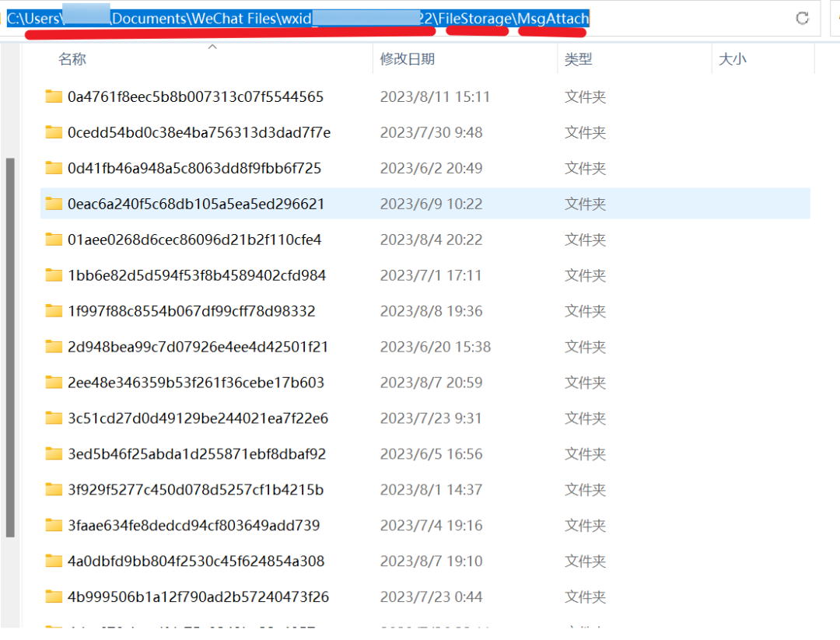Select folder icon of 1f997f88c8554b067df99cff78d98332
840x640 pixels.
54,311
